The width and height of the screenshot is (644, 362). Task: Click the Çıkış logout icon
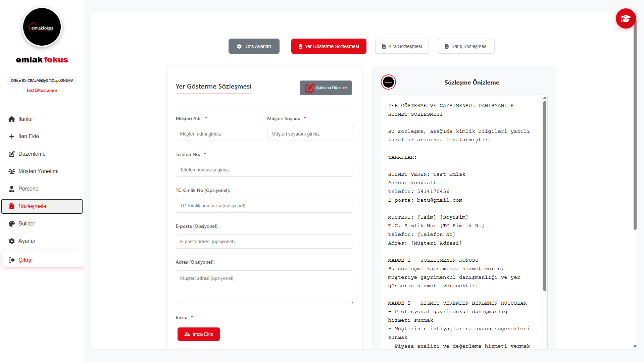click(x=12, y=260)
